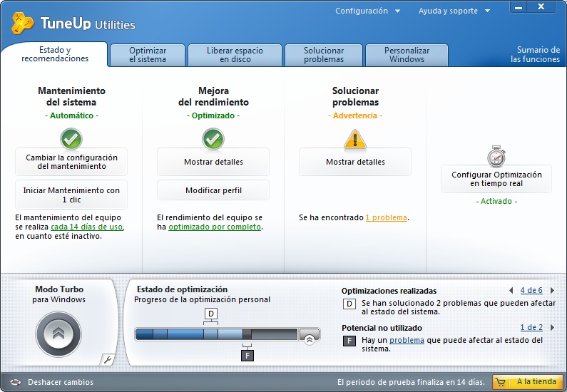The width and height of the screenshot is (567, 392).
Task: Show next Potencial no utilizado item
Action: (552, 327)
